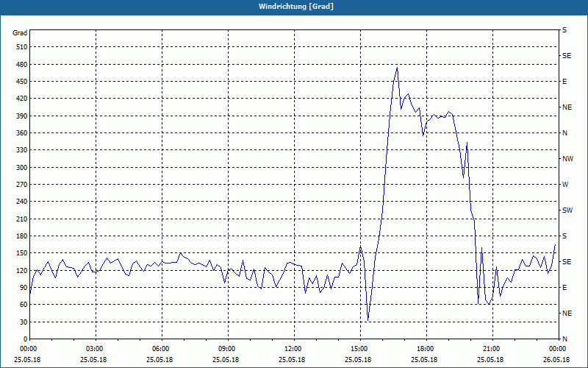Viewport: 588px width, 368px height.
Task: Click the SE compass label near 135 degrees
Action: coord(567,262)
